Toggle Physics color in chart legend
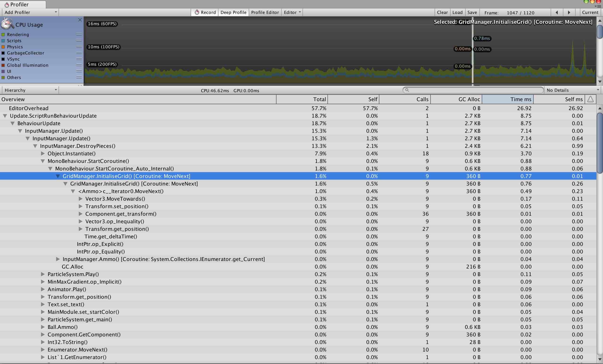The image size is (603, 364). pos(3,47)
